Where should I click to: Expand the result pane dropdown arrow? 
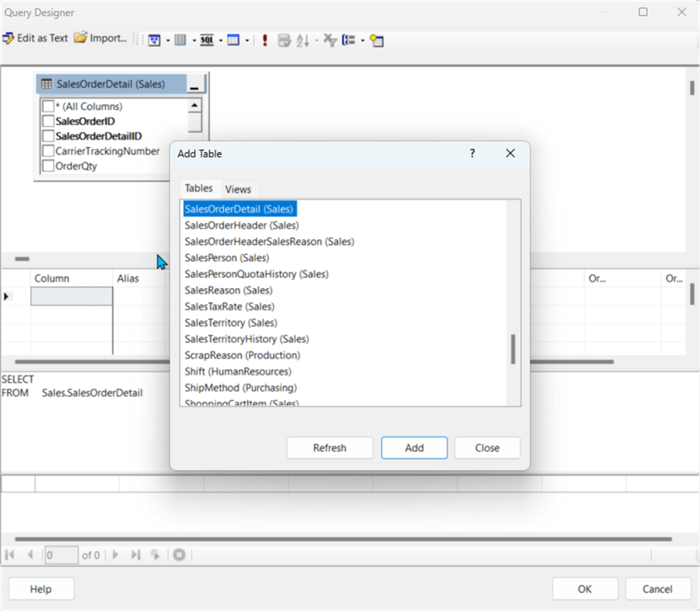(247, 40)
